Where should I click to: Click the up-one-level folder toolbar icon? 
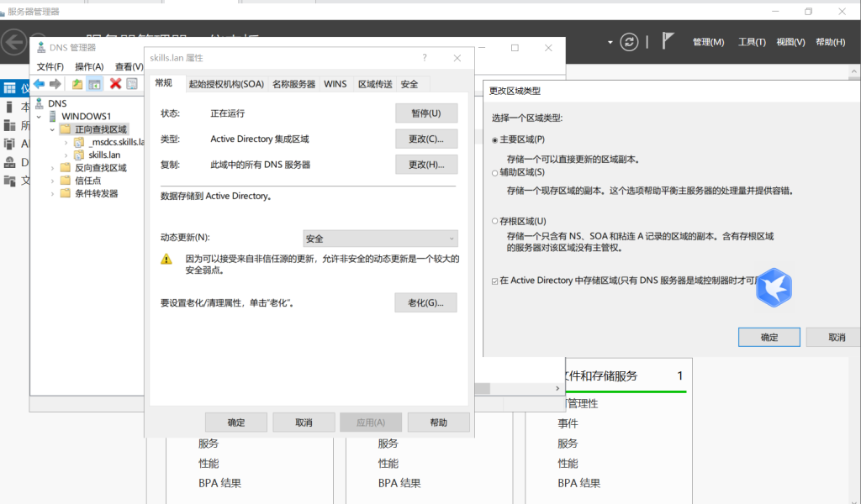click(x=77, y=84)
